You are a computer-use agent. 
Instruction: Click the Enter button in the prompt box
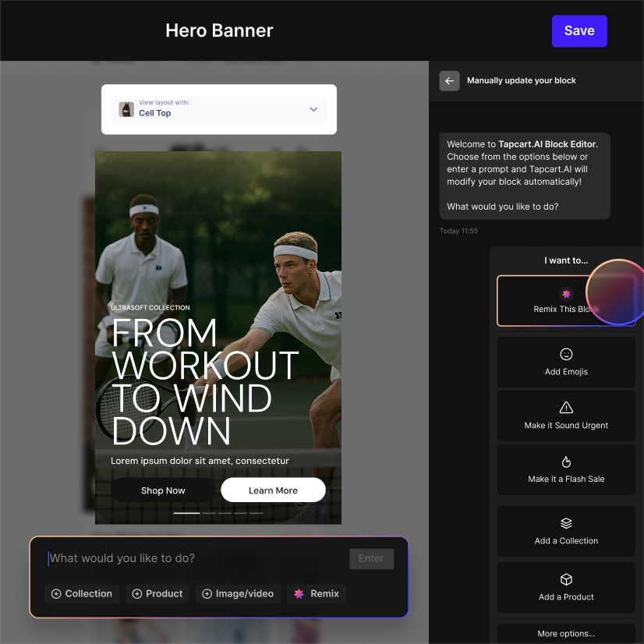(371, 558)
